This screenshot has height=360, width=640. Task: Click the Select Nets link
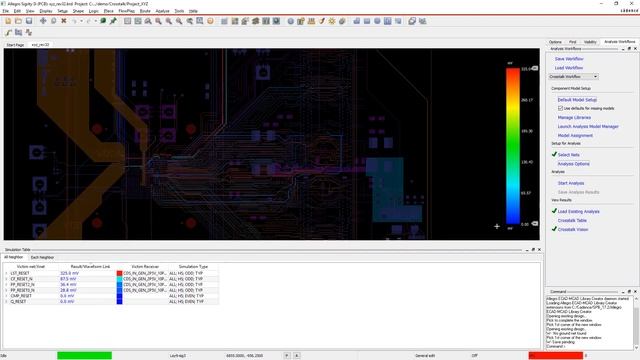[x=569, y=155]
